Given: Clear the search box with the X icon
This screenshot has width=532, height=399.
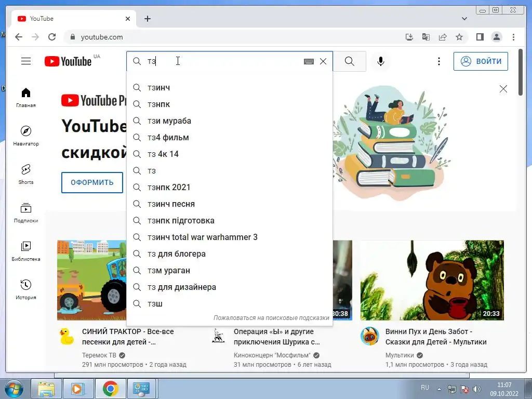Looking at the screenshot, I should [x=323, y=61].
